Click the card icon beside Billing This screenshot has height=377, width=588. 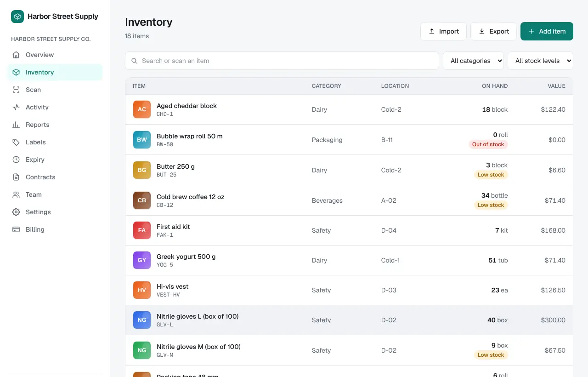tap(16, 229)
